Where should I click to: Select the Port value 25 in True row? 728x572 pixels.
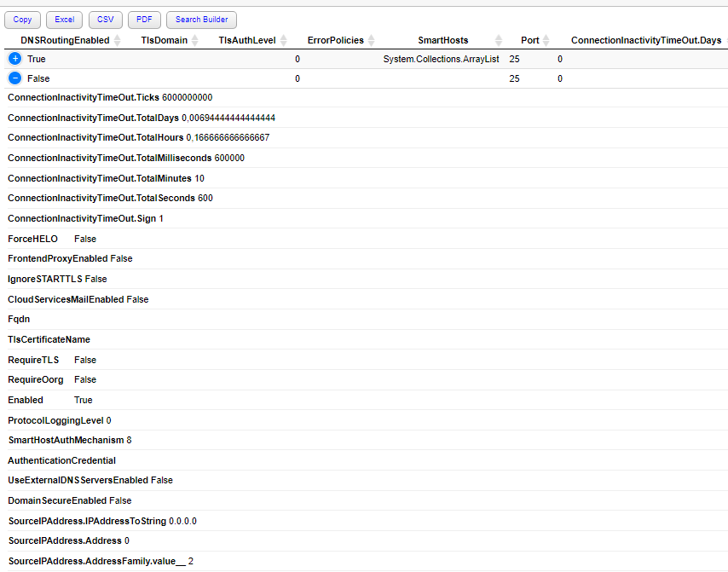pos(514,59)
